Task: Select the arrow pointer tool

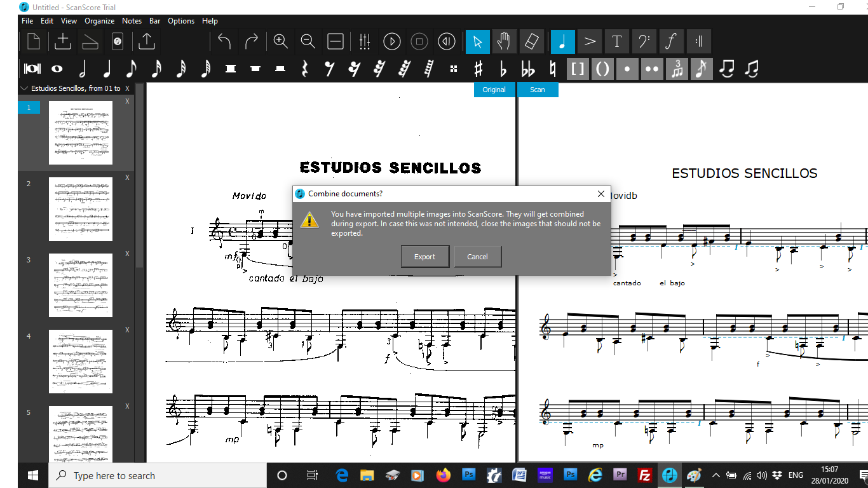Action: 478,42
